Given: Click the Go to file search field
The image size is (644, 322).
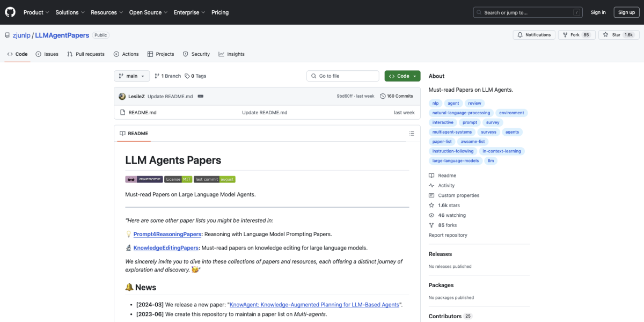Looking at the screenshot, I should click(343, 76).
